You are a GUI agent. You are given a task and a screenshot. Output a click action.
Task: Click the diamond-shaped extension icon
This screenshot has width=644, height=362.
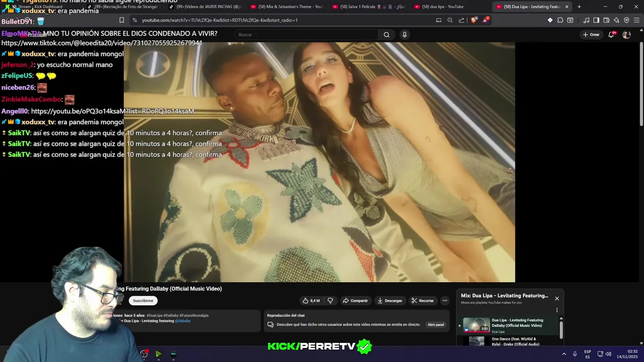(x=550, y=20)
